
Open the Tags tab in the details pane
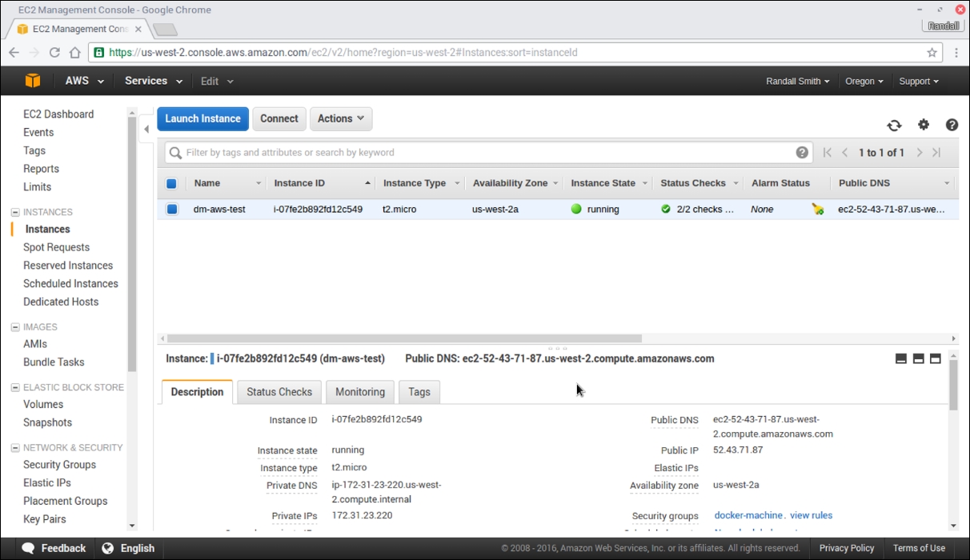pyautogui.click(x=419, y=392)
